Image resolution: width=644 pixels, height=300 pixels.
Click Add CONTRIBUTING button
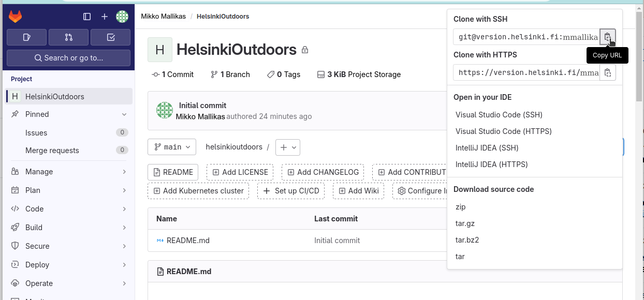tap(409, 172)
